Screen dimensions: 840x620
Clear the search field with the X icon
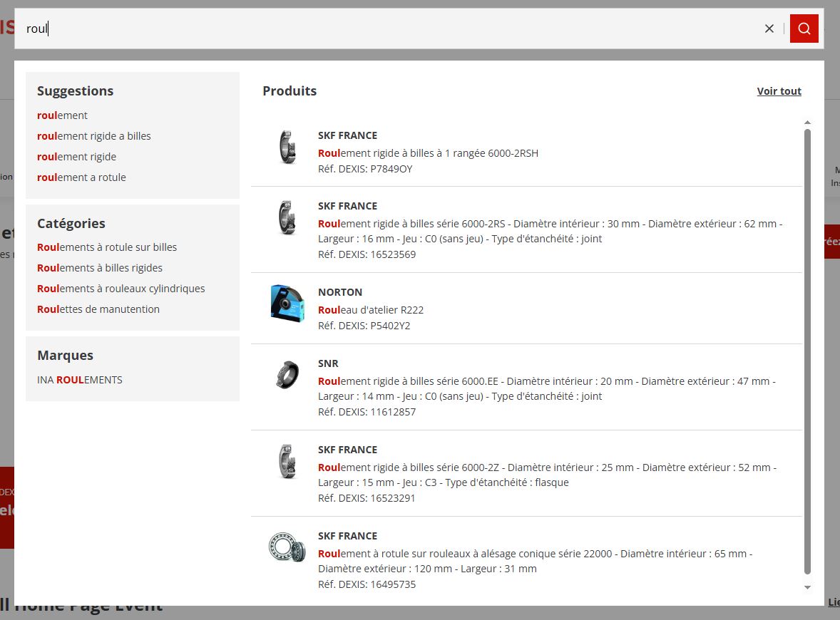769,29
